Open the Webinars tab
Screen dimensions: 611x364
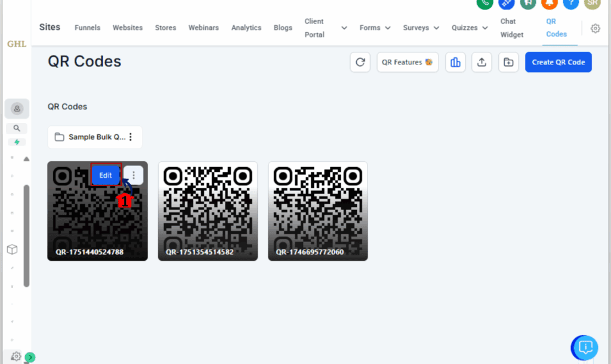pyautogui.click(x=203, y=27)
